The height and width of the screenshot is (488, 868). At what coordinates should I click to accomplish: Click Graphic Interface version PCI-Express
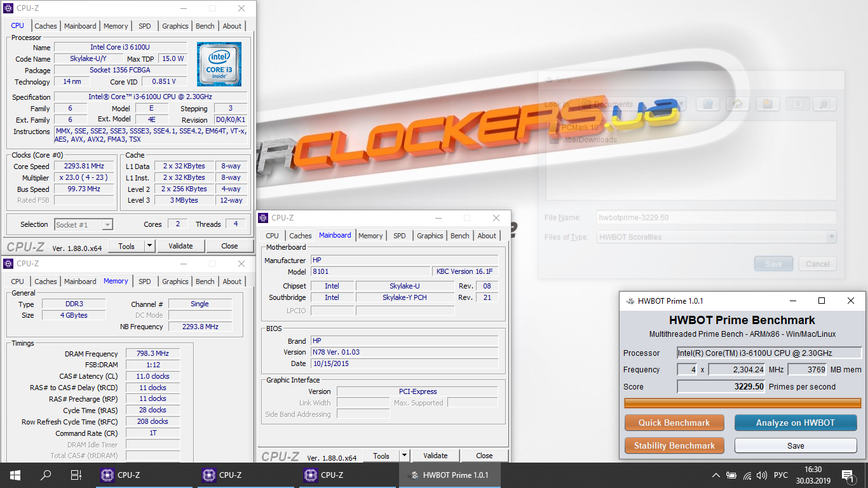417,391
